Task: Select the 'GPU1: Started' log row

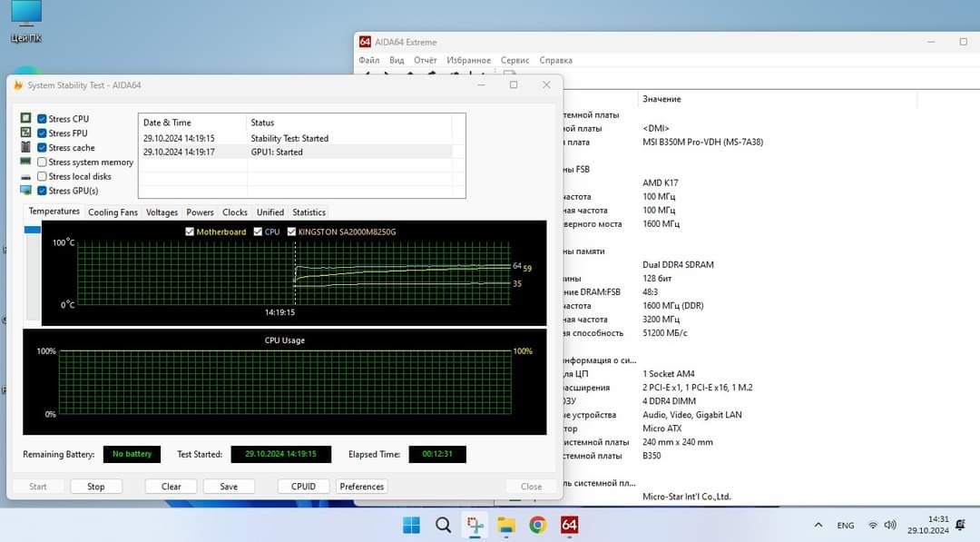Action: (295, 152)
